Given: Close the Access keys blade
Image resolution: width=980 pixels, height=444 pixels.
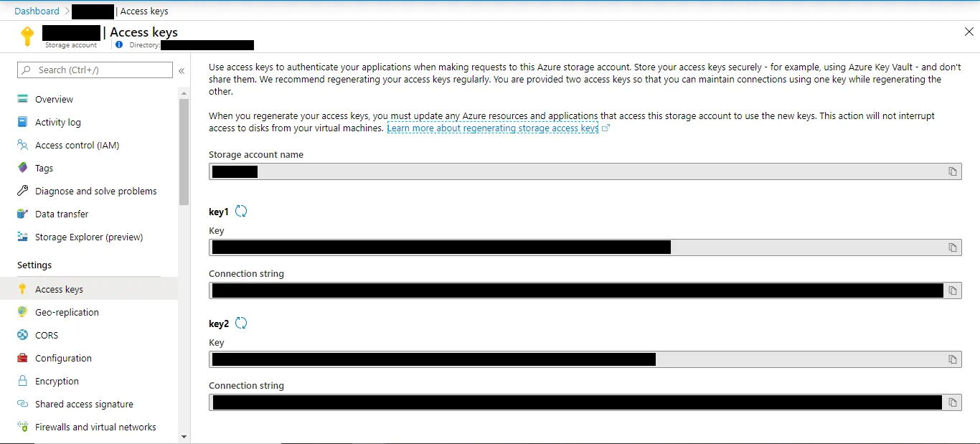Looking at the screenshot, I should pos(969,32).
